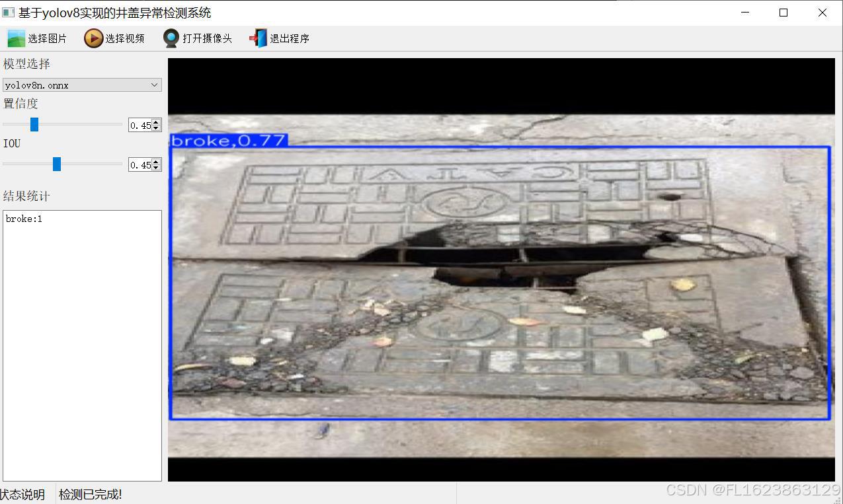This screenshot has height=504, width=843.
Task: Click the 状态说明 status bar label
Action: 22,494
